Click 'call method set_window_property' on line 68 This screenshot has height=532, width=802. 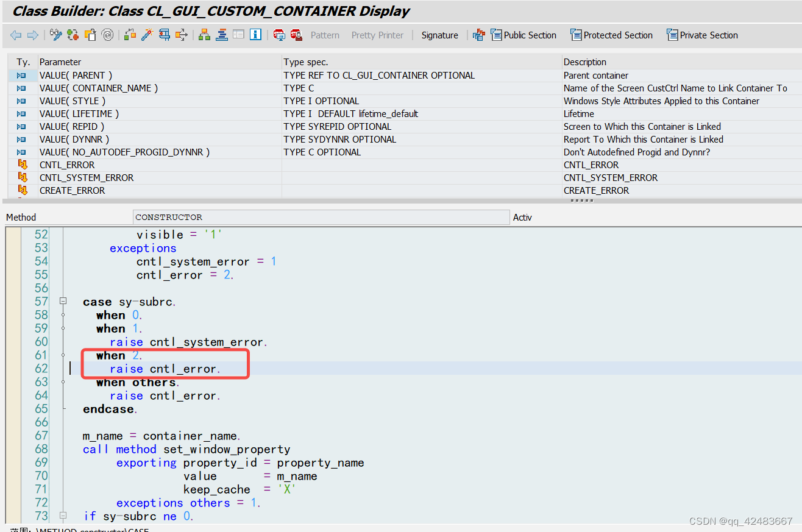(186, 449)
